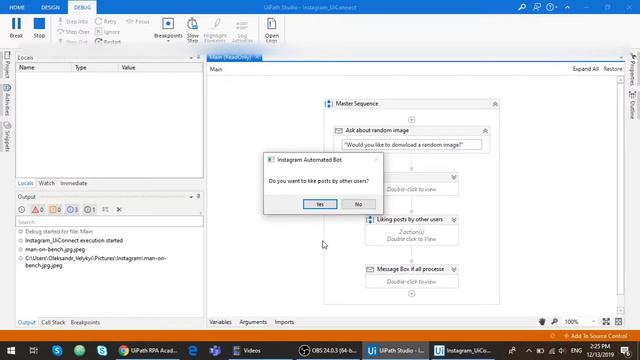
Task: Click Add To Source Control
Action: coord(595,336)
